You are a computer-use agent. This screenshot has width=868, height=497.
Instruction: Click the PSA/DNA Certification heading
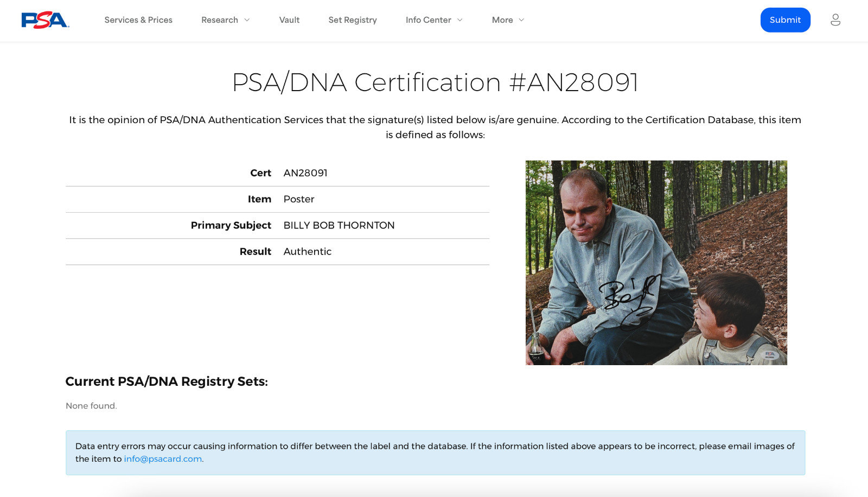pos(435,82)
